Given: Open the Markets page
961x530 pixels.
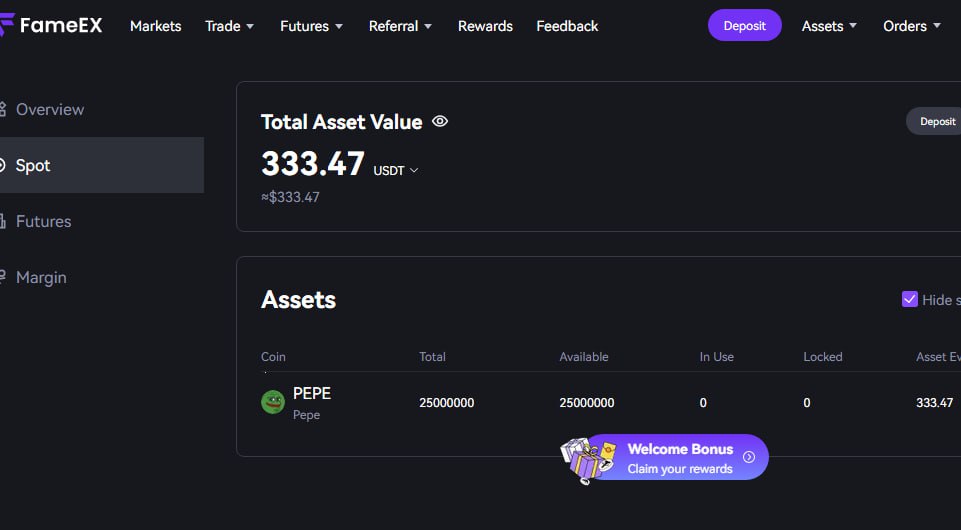Looking at the screenshot, I should pos(156,26).
